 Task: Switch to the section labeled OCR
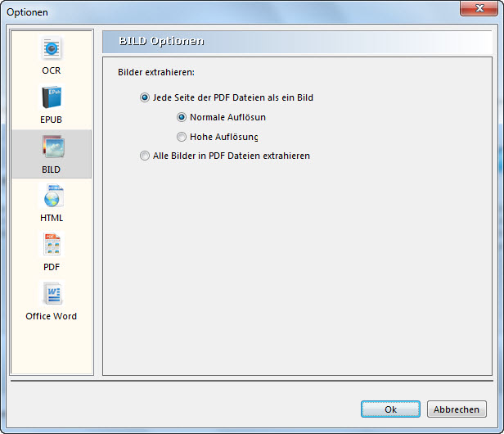pos(52,70)
